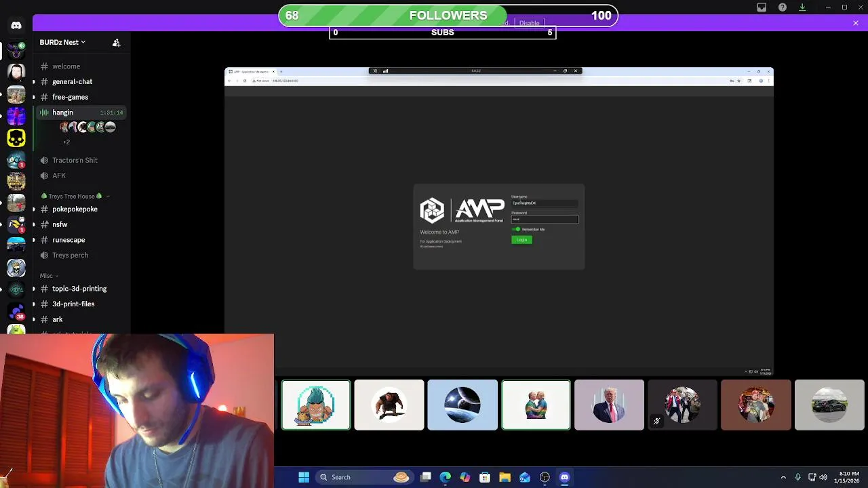Open the ark channel
868x488 pixels.
pos(82,319)
